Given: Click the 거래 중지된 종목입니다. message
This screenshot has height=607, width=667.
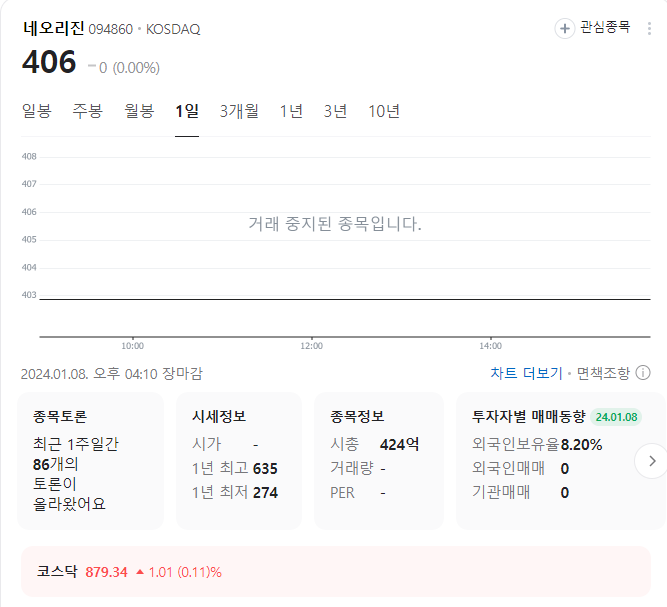Looking at the screenshot, I should 335,224.
